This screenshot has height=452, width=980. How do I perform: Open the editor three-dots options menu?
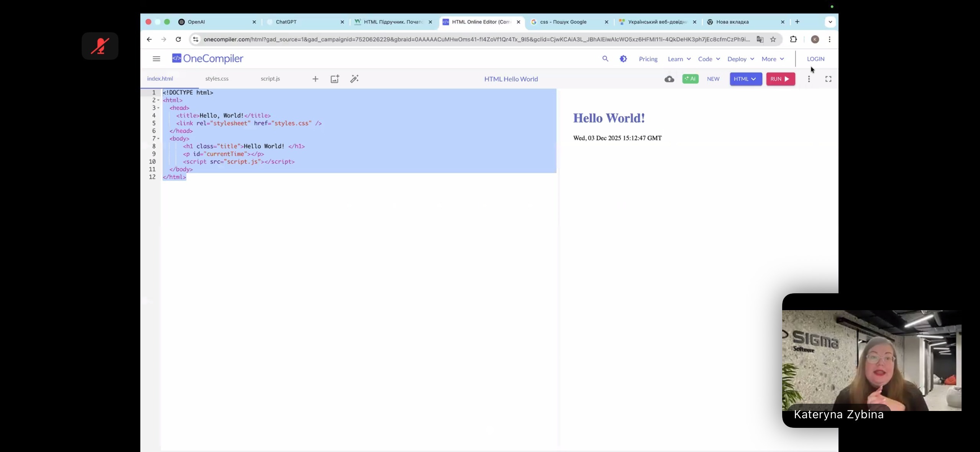point(809,79)
